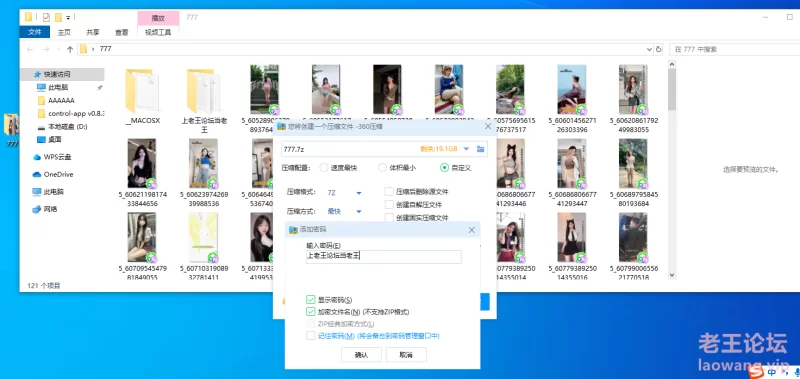Confirm password with the 确认 button

point(361,355)
